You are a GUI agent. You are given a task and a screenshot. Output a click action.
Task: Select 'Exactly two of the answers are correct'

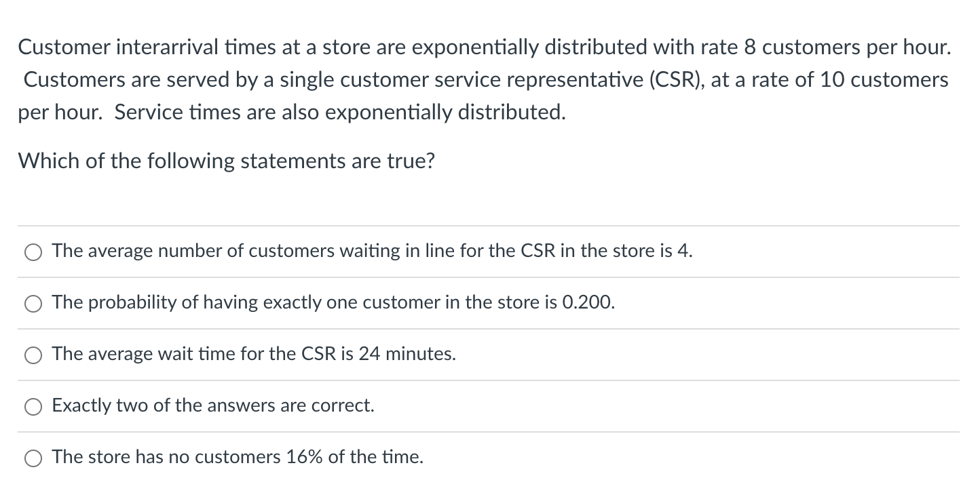33,405
